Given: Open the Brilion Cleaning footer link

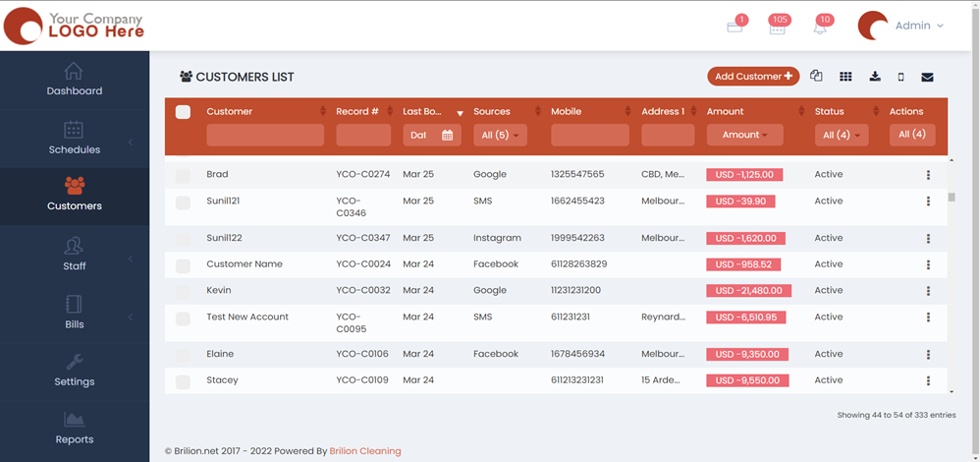Looking at the screenshot, I should click(x=364, y=451).
